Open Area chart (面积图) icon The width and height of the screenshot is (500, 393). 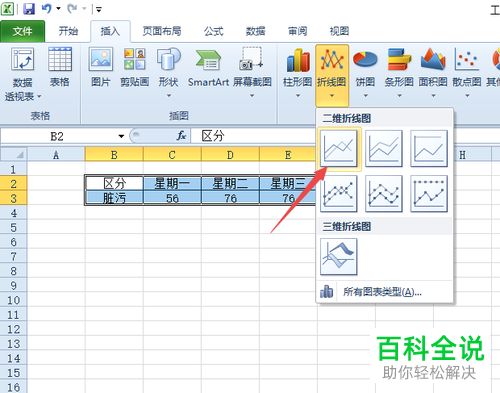(433, 59)
